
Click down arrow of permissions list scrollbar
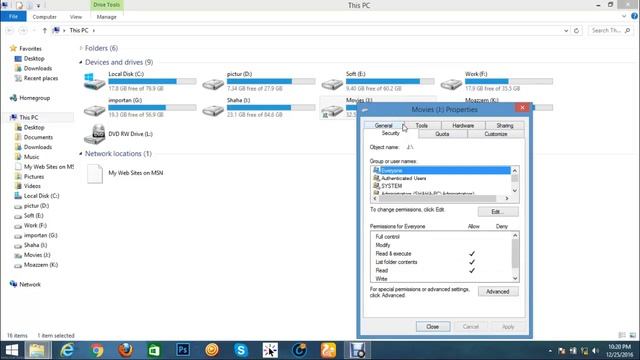click(515, 278)
